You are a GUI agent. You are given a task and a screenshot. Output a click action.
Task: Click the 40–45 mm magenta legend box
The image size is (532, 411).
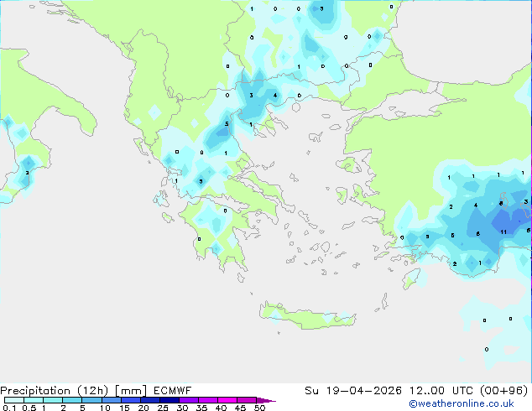pyautogui.click(x=227, y=400)
